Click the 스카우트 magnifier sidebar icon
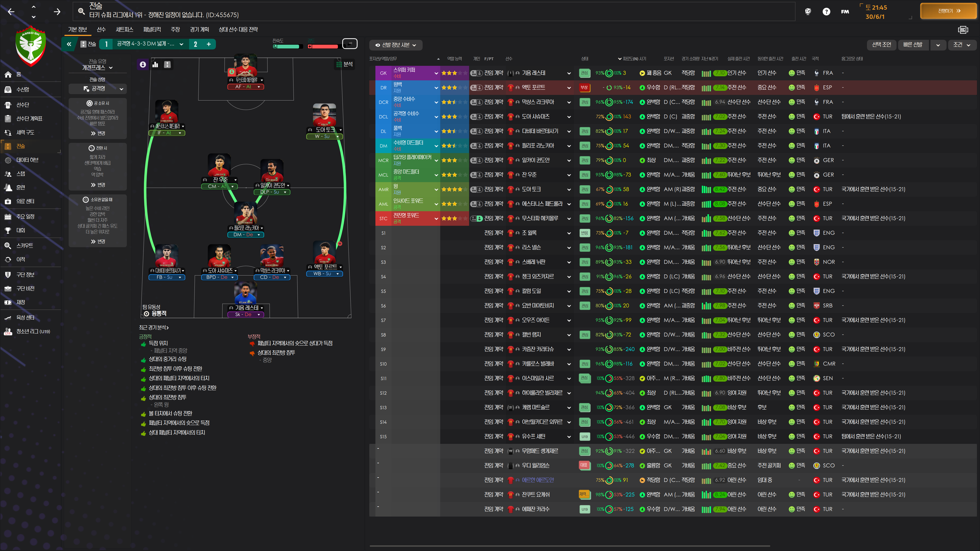The width and height of the screenshot is (980, 551). click(x=8, y=246)
